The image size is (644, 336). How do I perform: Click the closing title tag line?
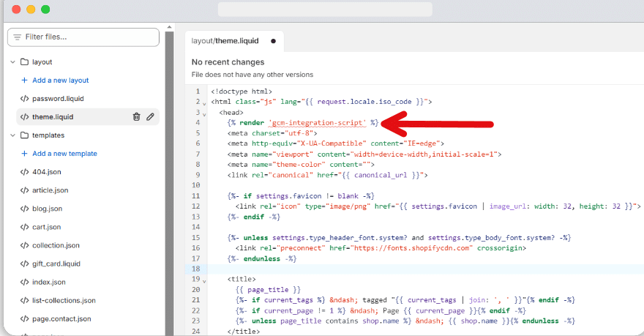click(x=244, y=332)
